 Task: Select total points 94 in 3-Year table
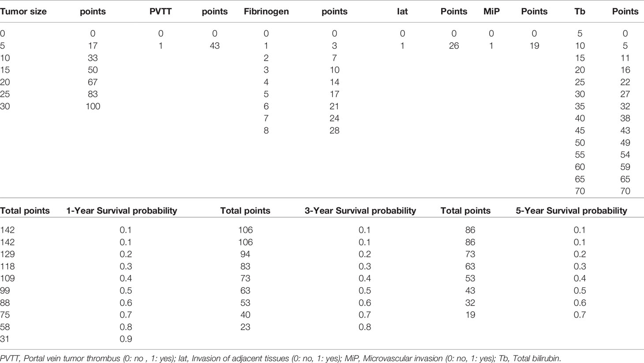click(245, 255)
